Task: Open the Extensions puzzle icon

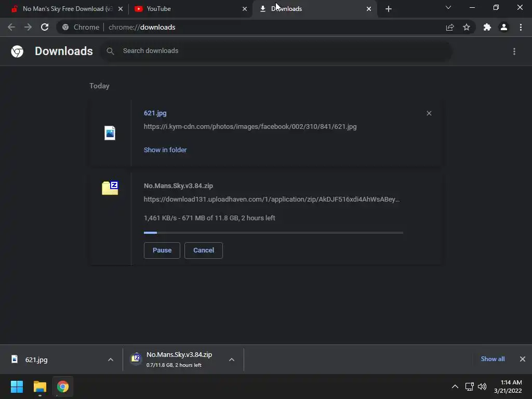Action: (x=487, y=27)
